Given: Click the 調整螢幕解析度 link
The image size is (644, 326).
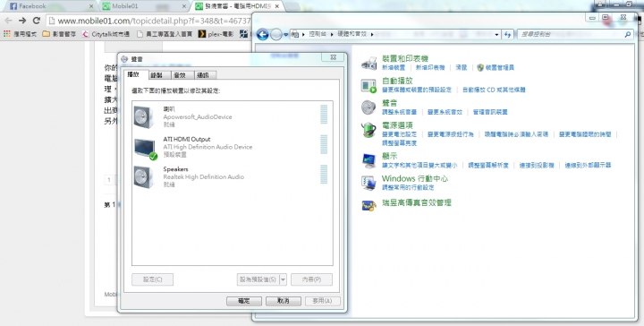Looking at the screenshot, I should [488, 166].
